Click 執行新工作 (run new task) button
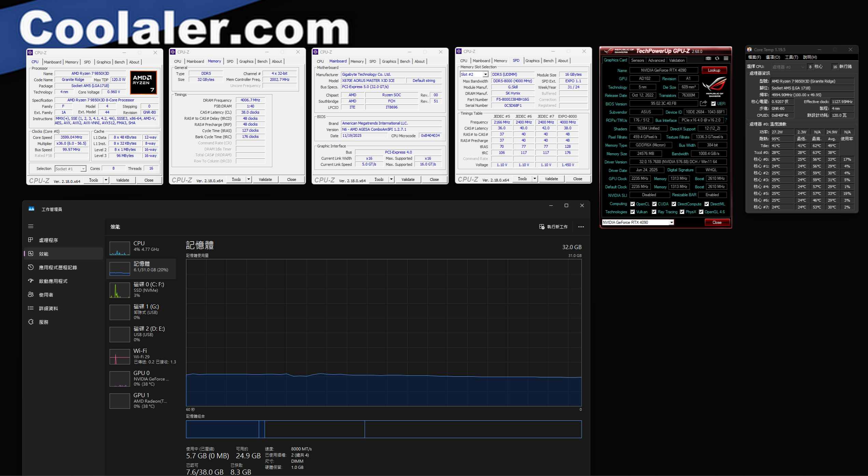Viewport: 868px width, 476px height. (553, 227)
